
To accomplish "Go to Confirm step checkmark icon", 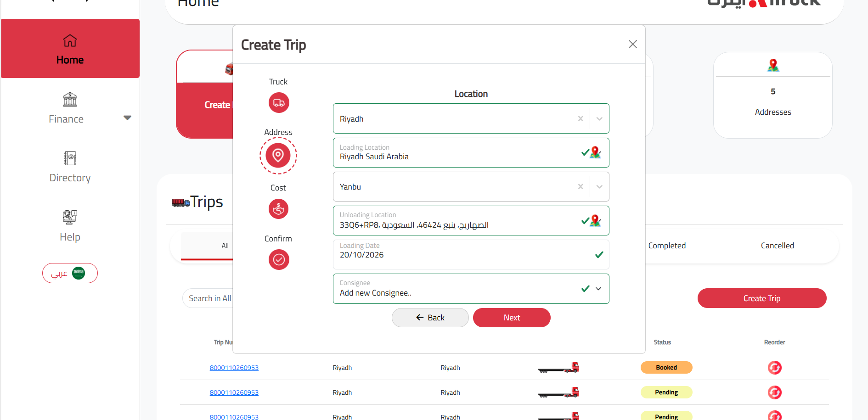I will pos(279,260).
